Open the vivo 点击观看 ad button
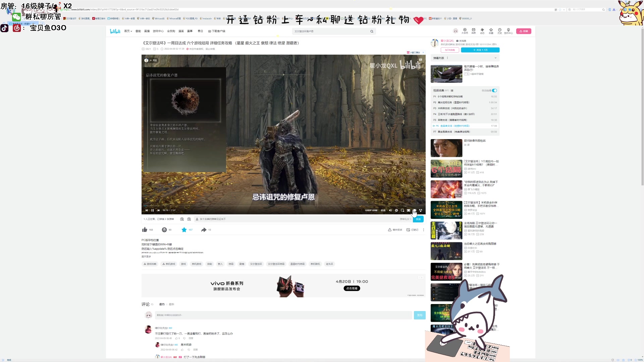The width and height of the screenshot is (644, 362). coord(352,289)
